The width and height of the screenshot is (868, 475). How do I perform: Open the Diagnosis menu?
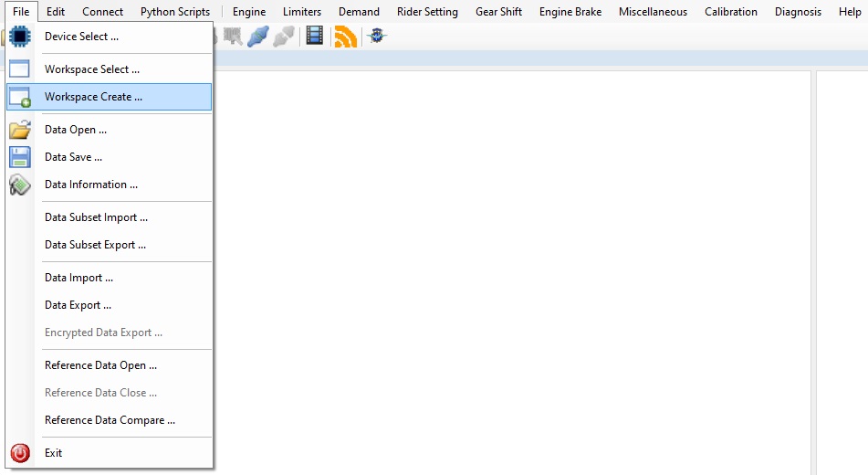(799, 12)
